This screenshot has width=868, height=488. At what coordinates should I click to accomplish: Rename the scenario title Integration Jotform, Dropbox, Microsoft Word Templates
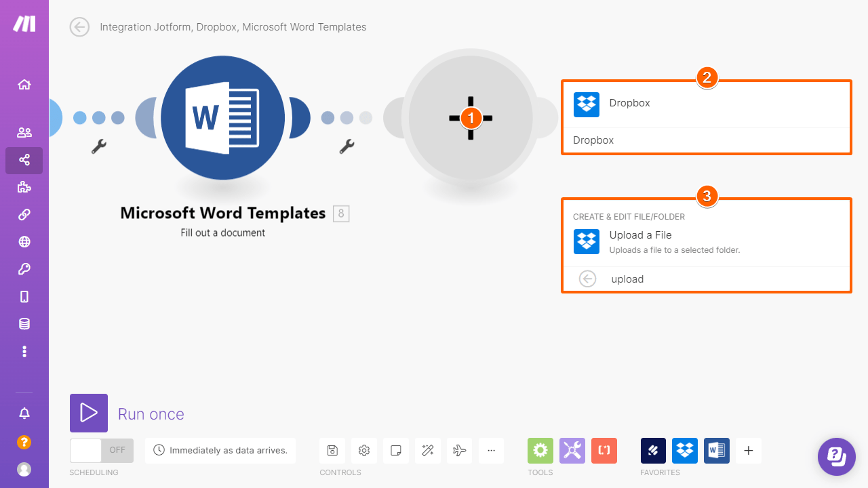233,27
